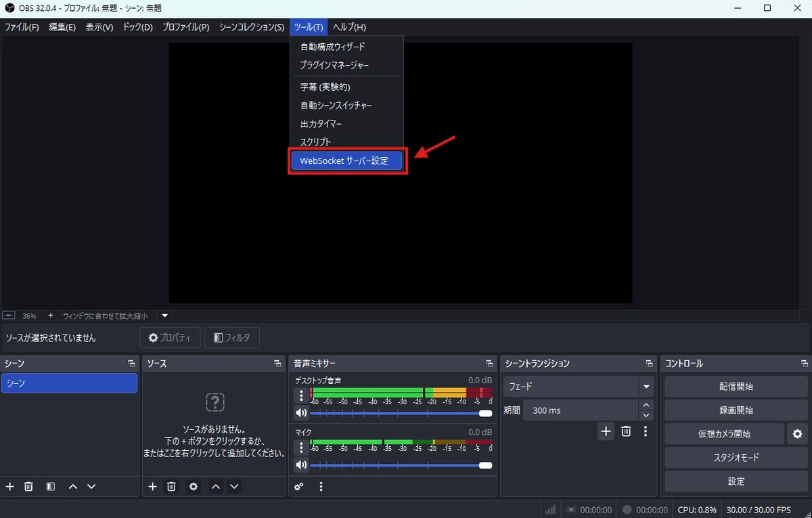Open 設定 button in controls

[736, 481]
